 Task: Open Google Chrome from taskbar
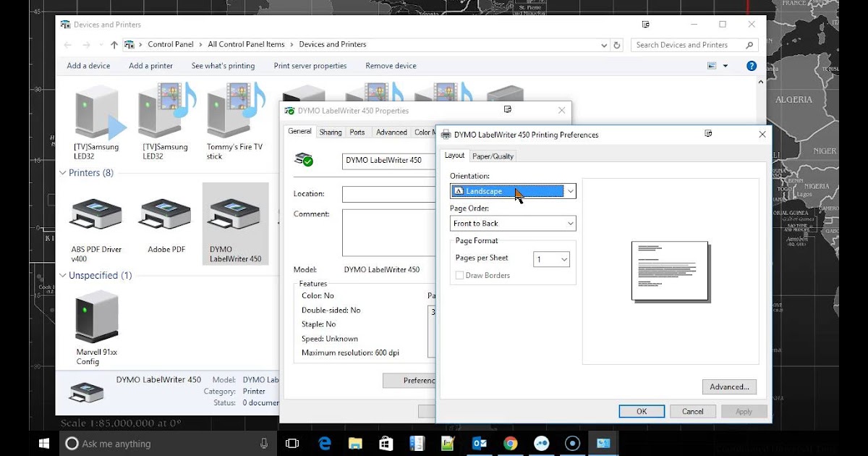(x=511, y=444)
